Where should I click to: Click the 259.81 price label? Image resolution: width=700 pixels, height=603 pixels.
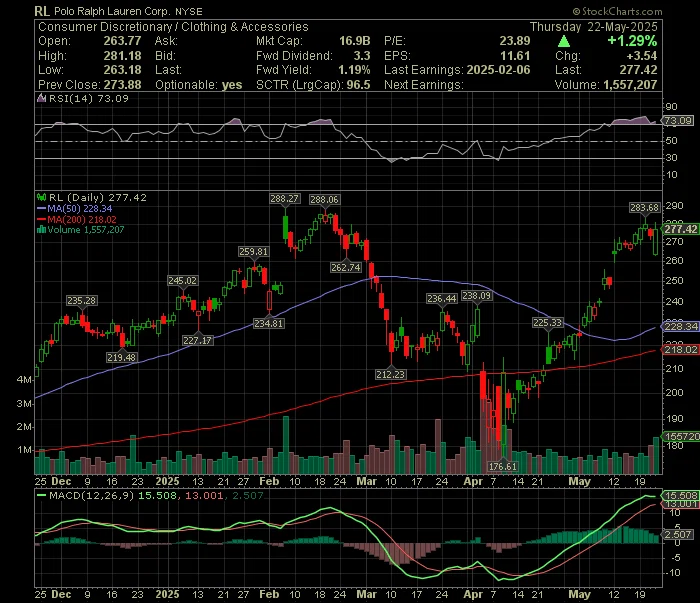(253, 252)
